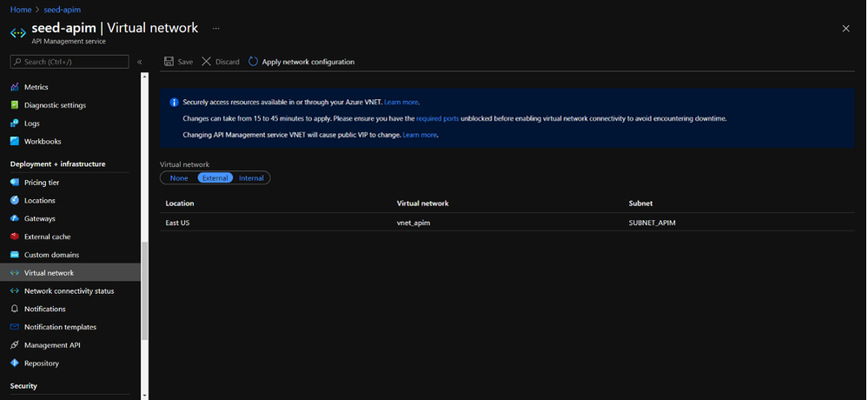Click the Subnet column header
This screenshot has width=868, height=400.
[640, 203]
